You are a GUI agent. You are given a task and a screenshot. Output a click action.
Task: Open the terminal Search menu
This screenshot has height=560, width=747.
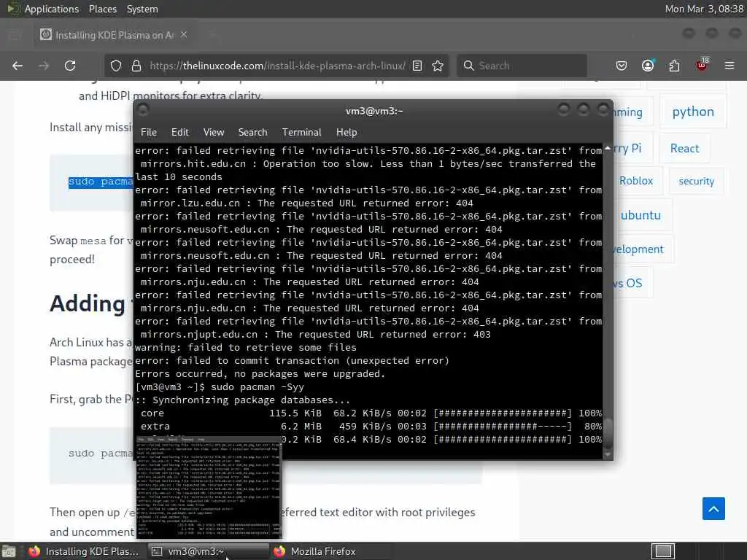pos(252,133)
